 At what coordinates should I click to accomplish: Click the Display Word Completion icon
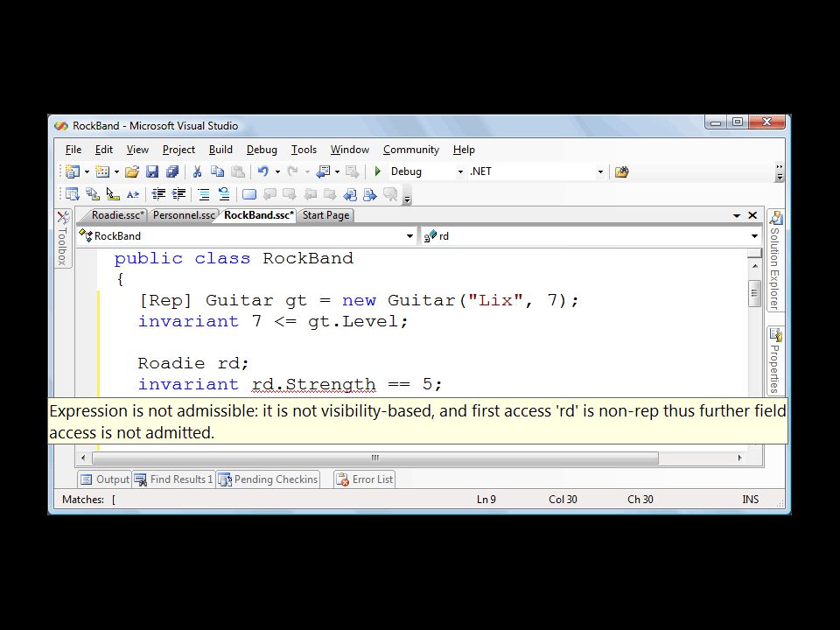pos(133,194)
